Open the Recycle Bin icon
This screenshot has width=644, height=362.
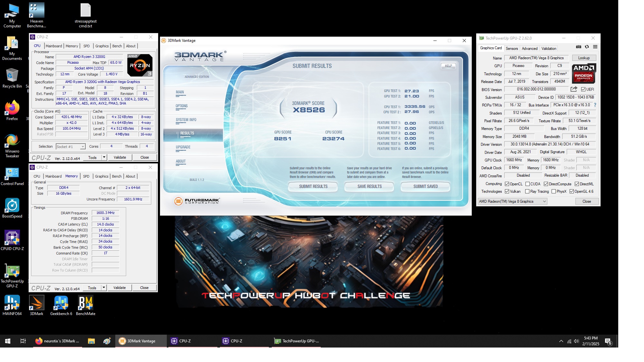click(x=12, y=78)
